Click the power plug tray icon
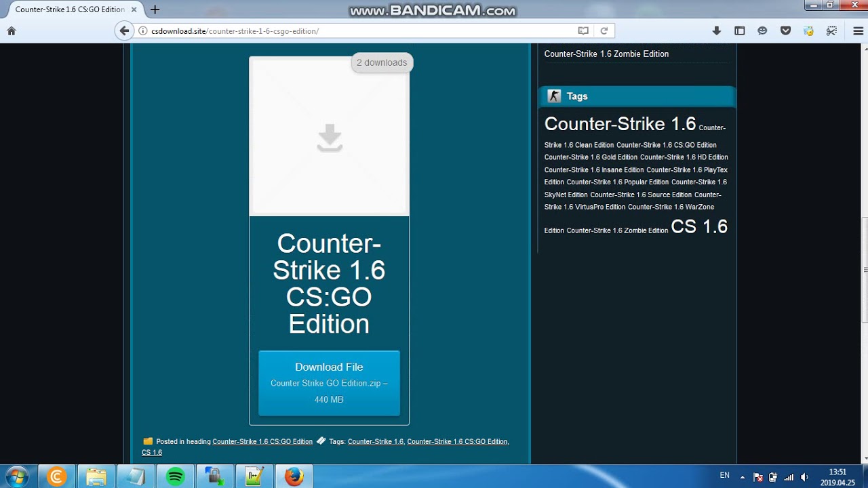 (x=773, y=476)
